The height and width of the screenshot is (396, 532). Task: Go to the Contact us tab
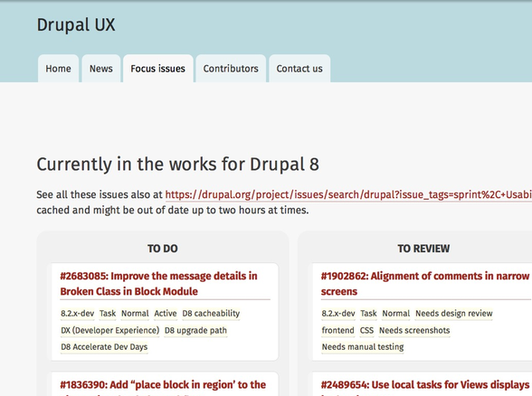coord(299,69)
